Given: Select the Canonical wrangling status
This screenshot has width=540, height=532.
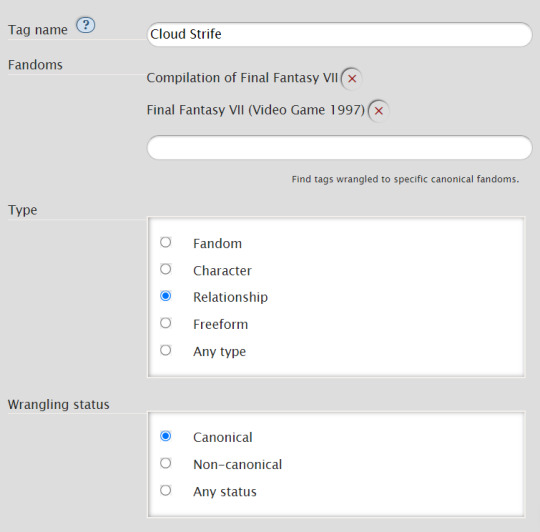Looking at the screenshot, I should point(166,436).
